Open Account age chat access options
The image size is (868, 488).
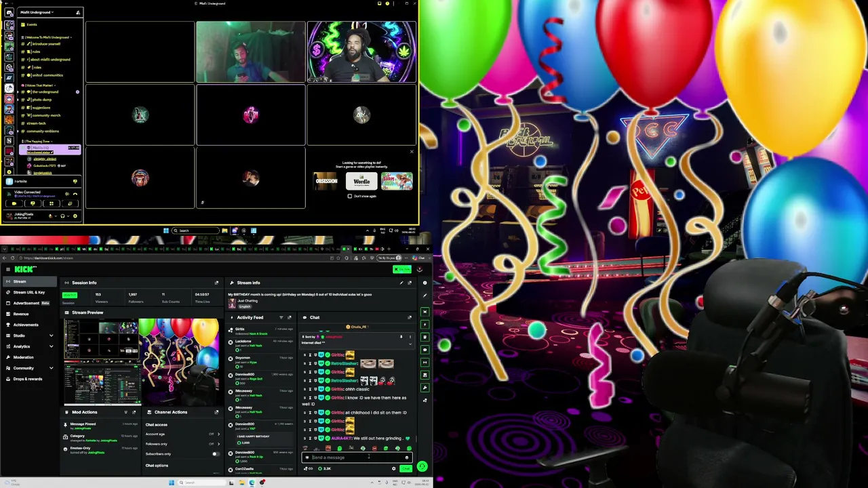click(x=184, y=434)
